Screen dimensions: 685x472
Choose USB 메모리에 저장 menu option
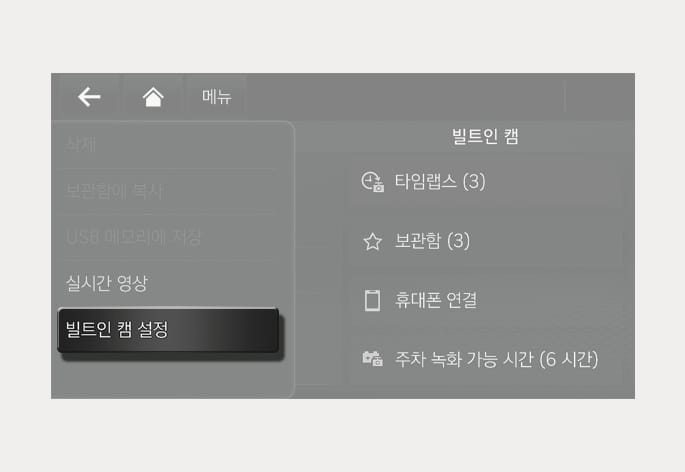[133, 237]
